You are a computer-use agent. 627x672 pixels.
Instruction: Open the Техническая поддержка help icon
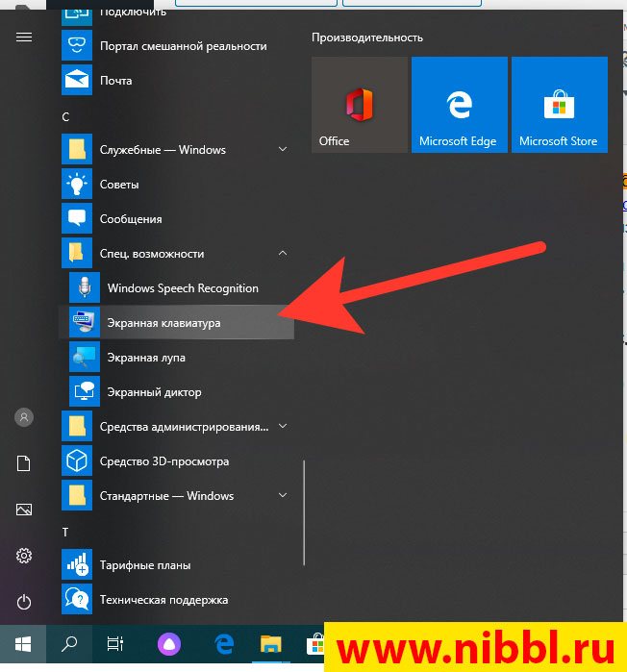[77, 600]
